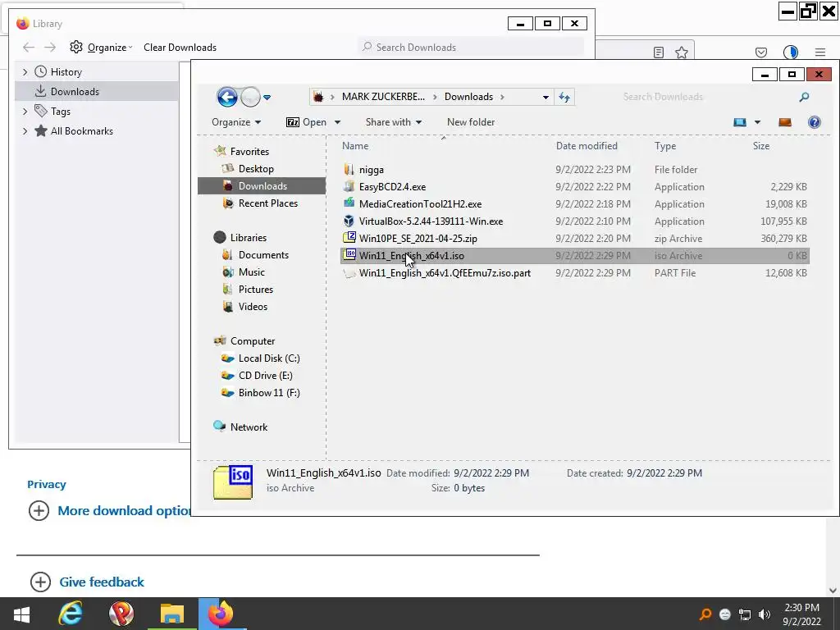Expand Tags in Firefox Library
840x630 pixels.
[25, 112]
